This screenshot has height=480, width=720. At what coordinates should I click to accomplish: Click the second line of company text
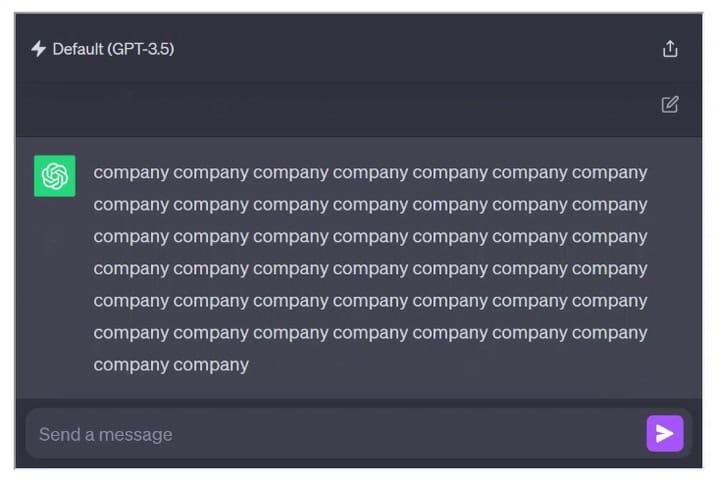(370, 204)
